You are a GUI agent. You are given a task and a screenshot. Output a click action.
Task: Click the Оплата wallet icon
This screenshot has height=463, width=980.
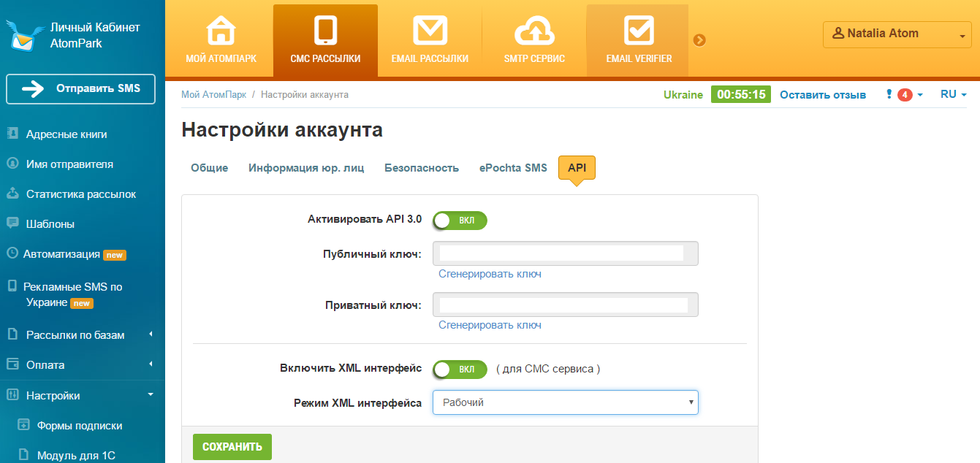pyautogui.click(x=12, y=364)
